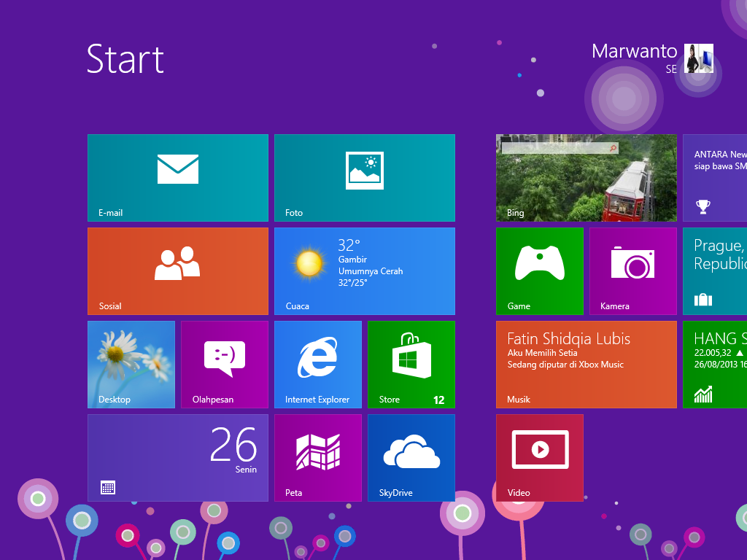Click the Start heading text
The image size is (747, 560).
tap(125, 60)
